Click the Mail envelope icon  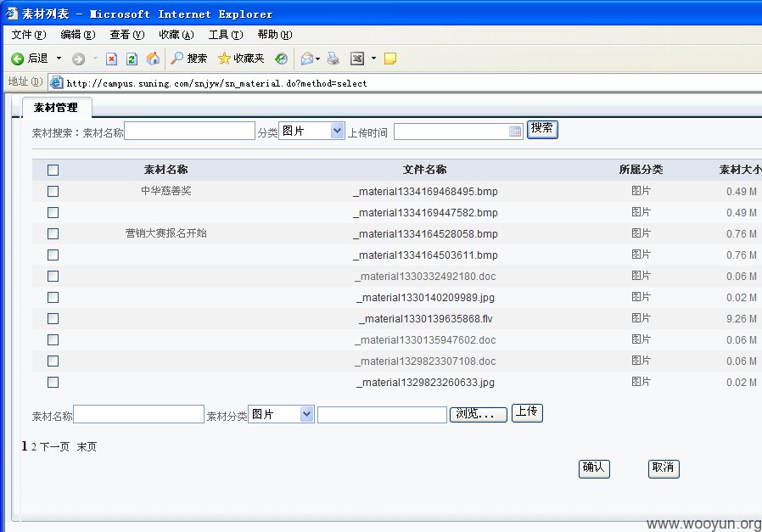pyautogui.click(x=307, y=59)
